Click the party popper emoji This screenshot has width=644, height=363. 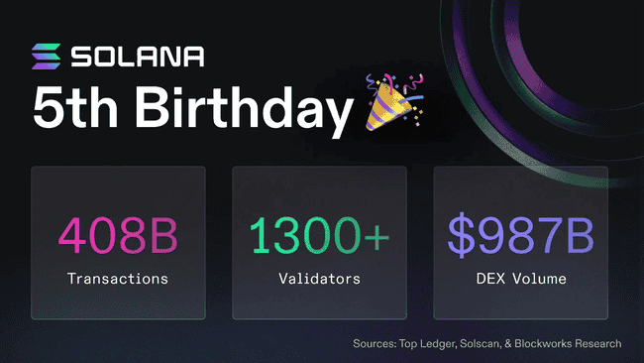[x=394, y=102]
